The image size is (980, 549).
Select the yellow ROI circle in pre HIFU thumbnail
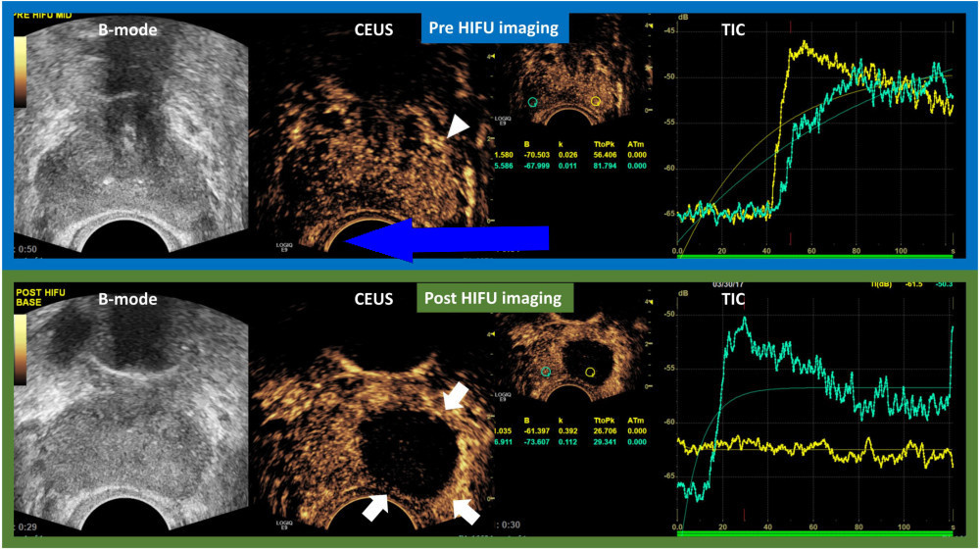(x=596, y=101)
